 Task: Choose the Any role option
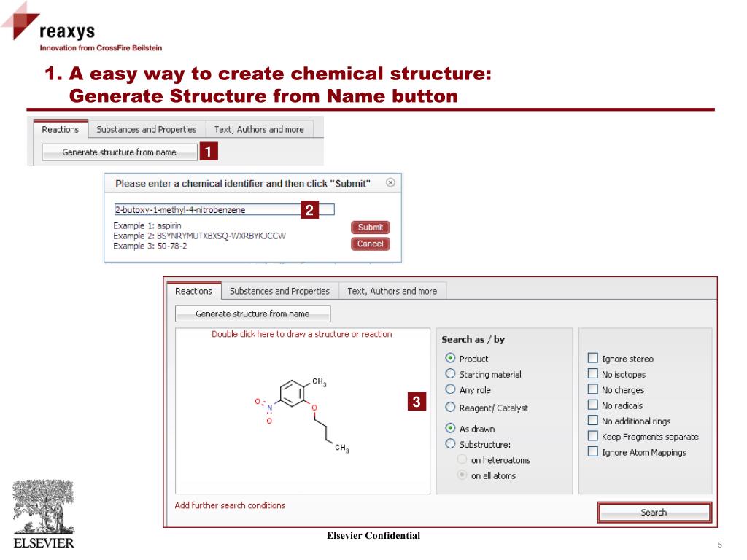click(x=450, y=389)
